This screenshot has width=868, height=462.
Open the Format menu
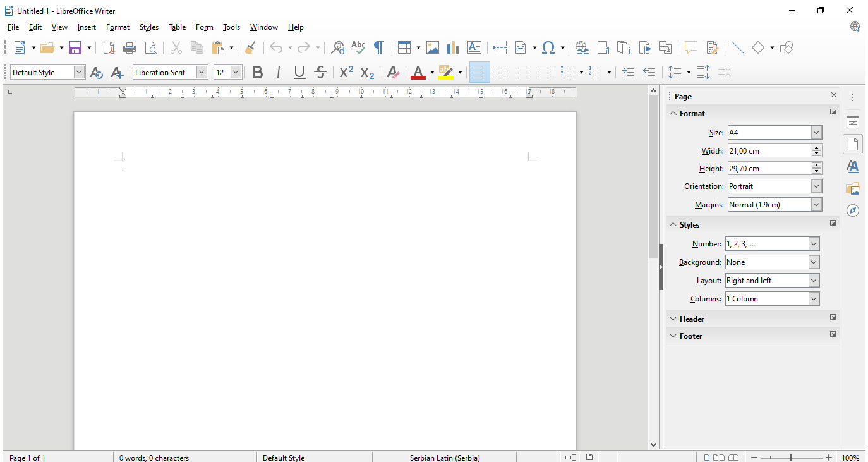pos(118,27)
